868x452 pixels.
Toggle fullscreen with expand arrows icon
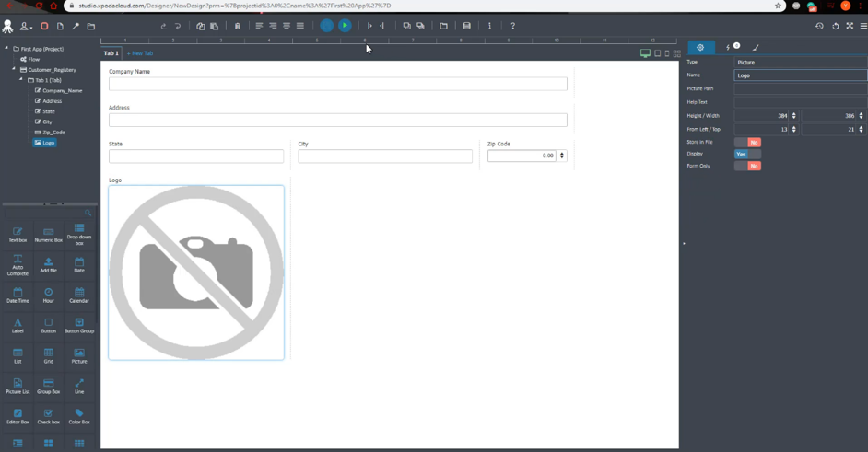point(850,26)
